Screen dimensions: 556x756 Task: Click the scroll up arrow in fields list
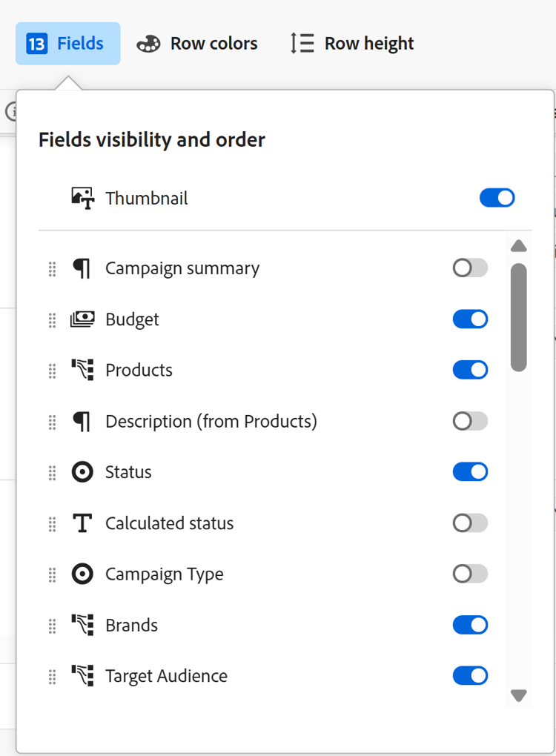point(519,246)
